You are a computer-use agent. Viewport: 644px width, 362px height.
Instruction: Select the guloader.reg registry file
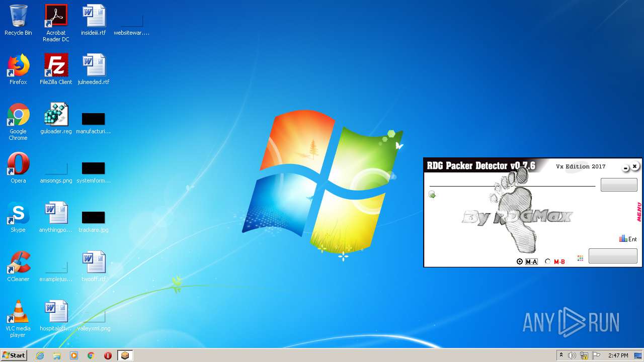(56, 119)
